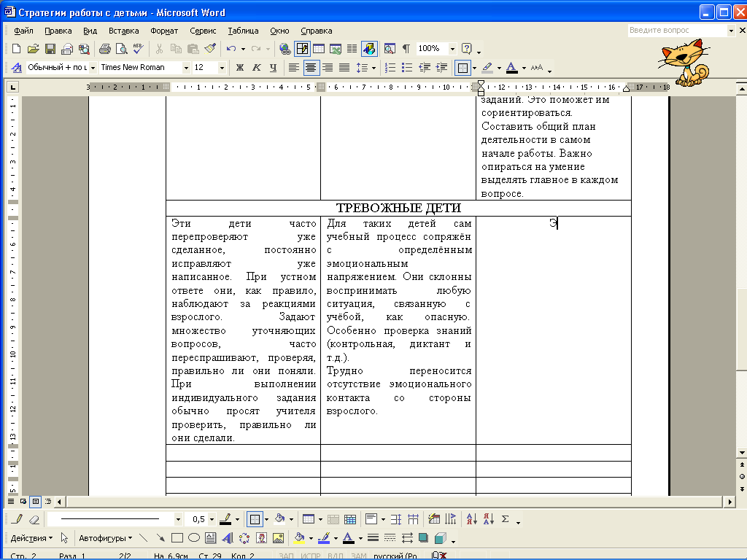Image resolution: width=747 pixels, height=560 pixels.
Task: Expand the 0,5 line weight dropdown
Action: click(x=212, y=519)
